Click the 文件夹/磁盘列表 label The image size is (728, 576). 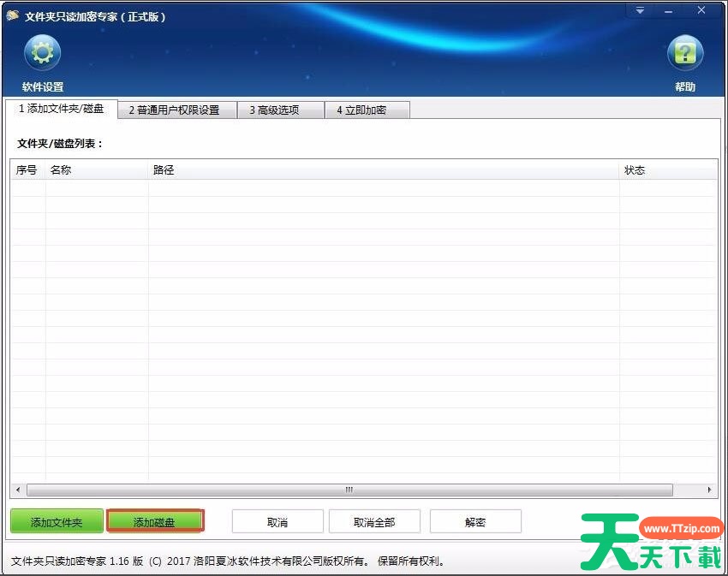tap(60, 144)
